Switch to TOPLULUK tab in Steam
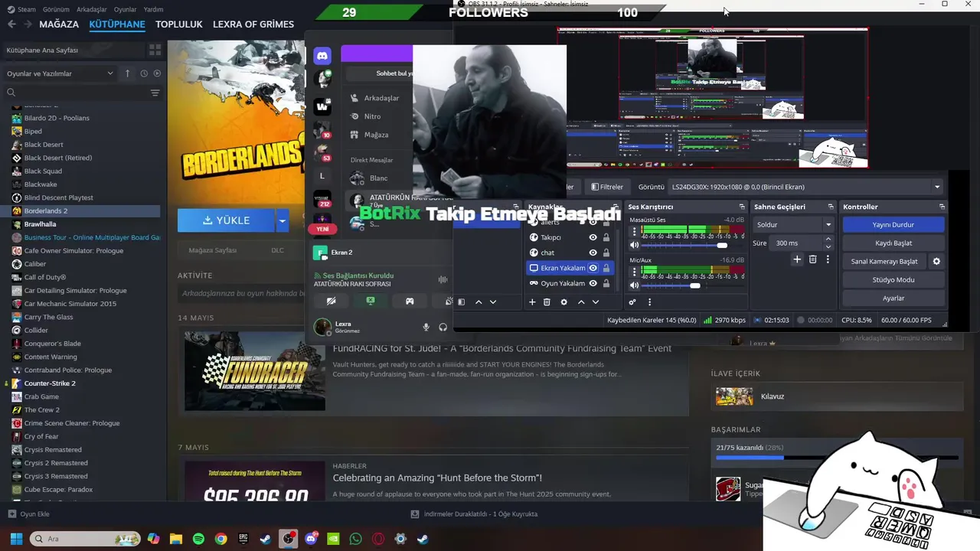The width and height of the screenshot is (980, 551). [179, 24]
